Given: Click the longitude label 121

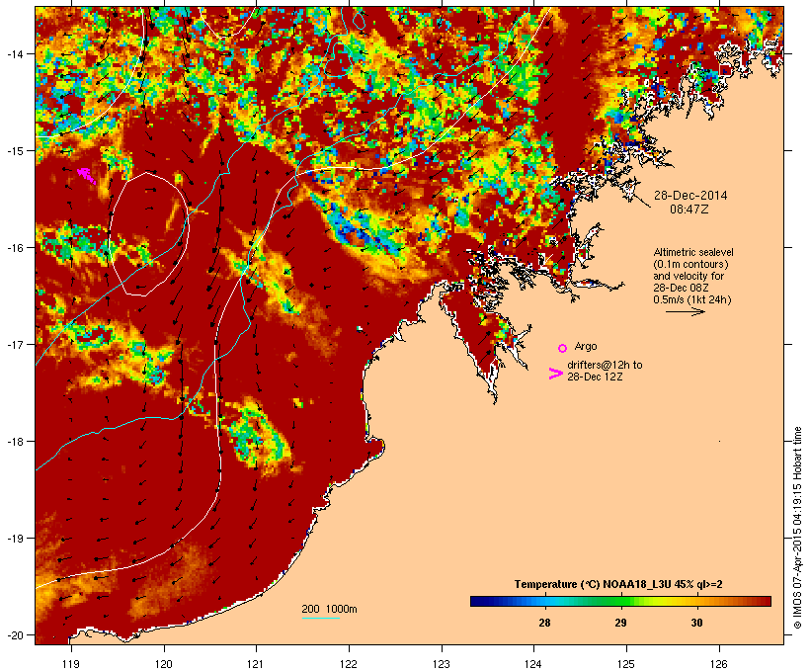Looking at the screenshot, I should point(256,664).
